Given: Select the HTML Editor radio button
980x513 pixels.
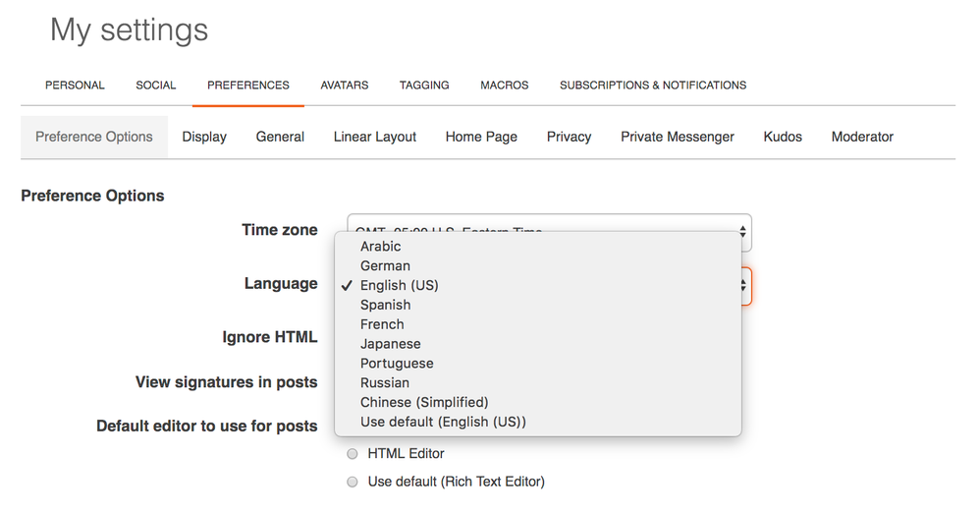Looking at the screenshot, I should pos(353,454).
